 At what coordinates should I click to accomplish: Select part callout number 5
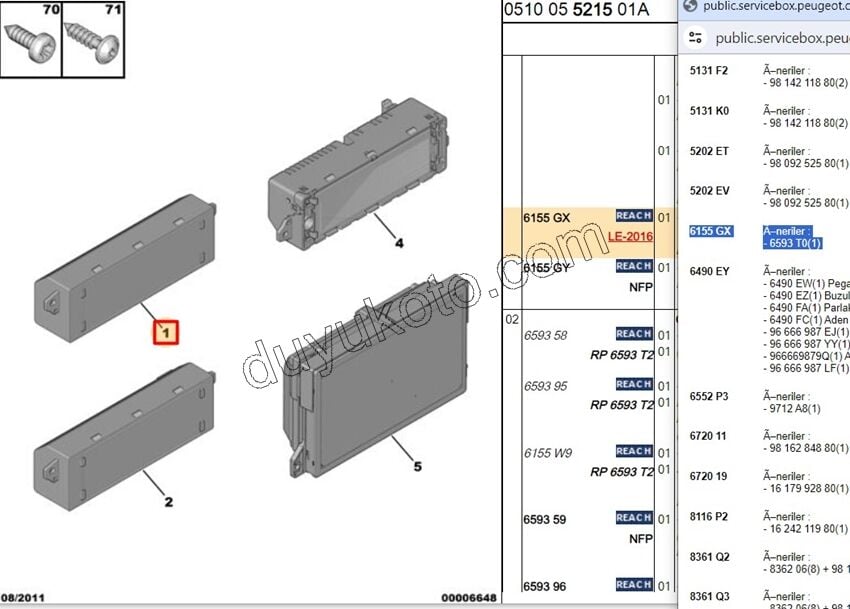coord(417,466)
